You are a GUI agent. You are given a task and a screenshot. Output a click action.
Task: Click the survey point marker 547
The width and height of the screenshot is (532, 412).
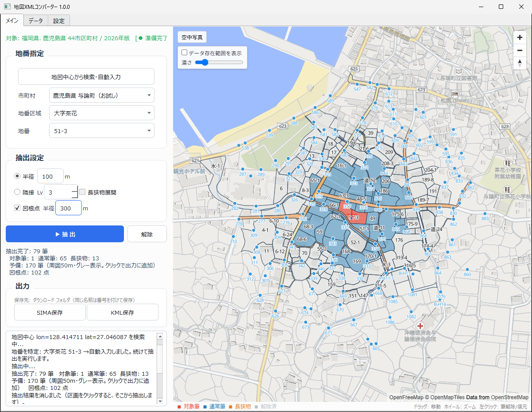pyautogui.click(x=357, y=84)
